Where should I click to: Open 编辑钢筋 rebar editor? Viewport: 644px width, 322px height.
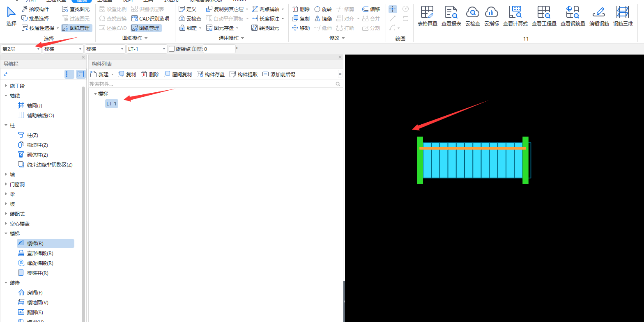tap(599, 16)
